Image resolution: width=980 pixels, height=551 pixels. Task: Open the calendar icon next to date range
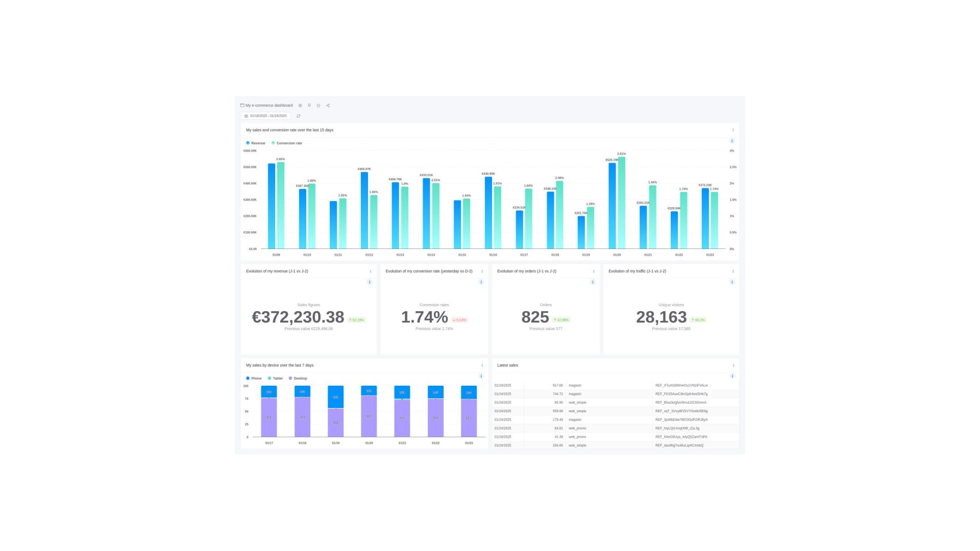click(247, 116)
